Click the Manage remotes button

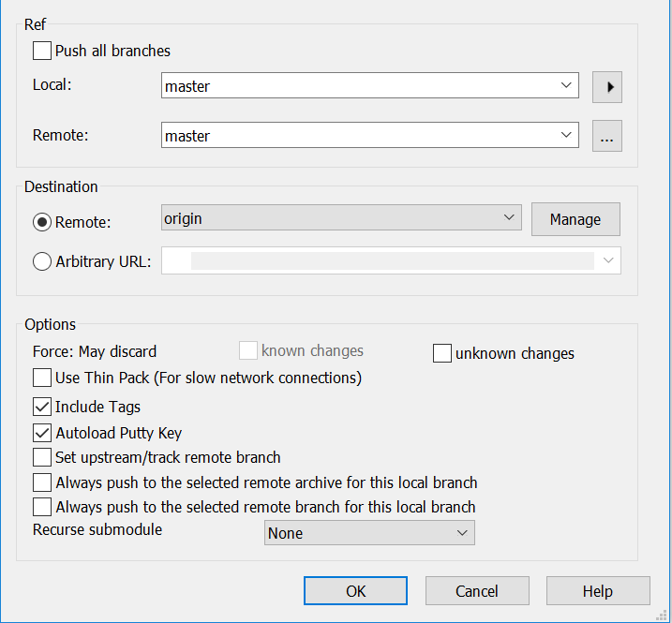tap(575, 219)
